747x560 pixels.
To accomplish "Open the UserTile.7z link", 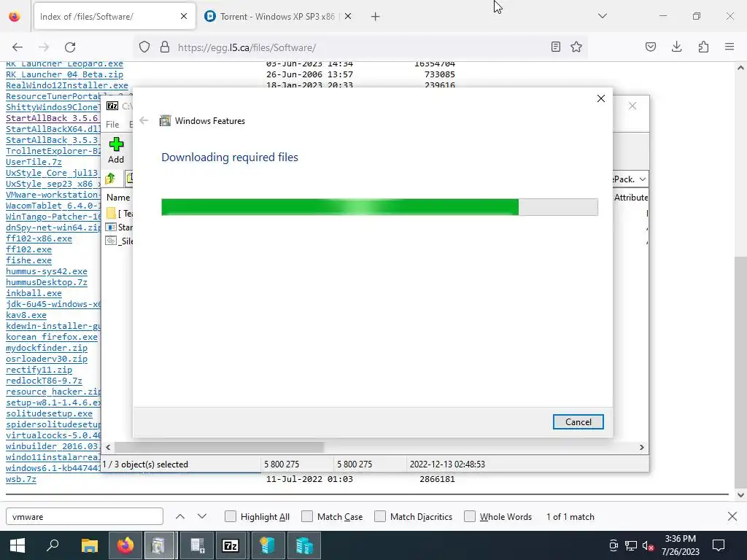I will (x=34, y=162).
